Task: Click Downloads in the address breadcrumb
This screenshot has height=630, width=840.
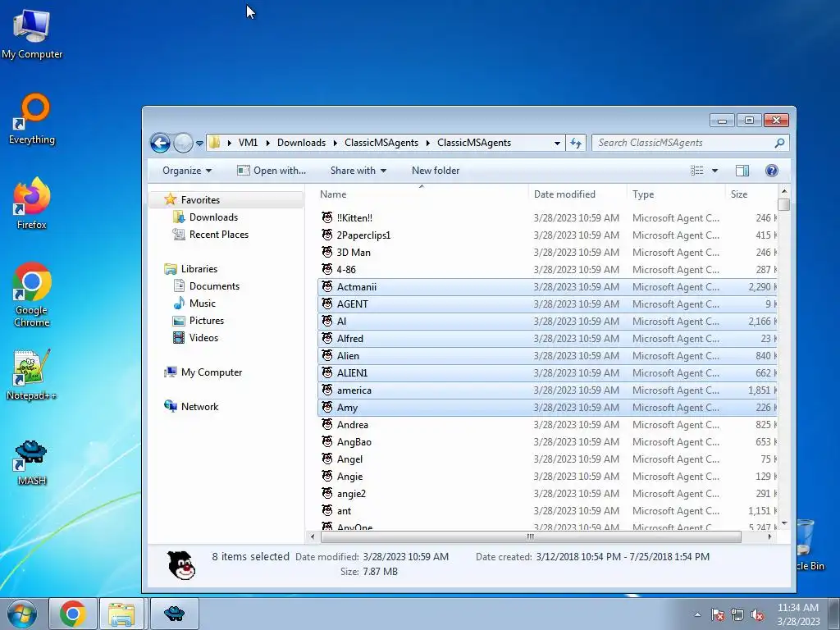Action: (301, 143)
